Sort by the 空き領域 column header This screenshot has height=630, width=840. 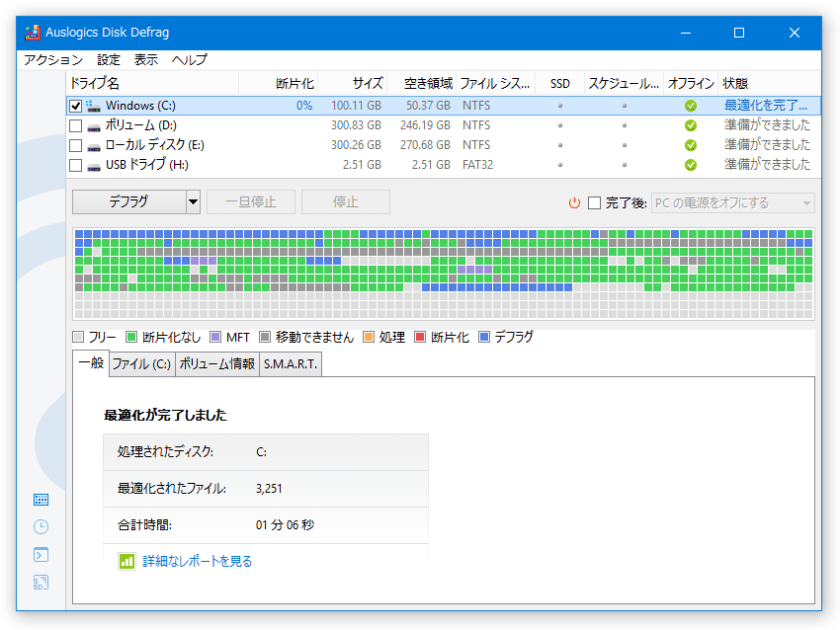(422, 84)
